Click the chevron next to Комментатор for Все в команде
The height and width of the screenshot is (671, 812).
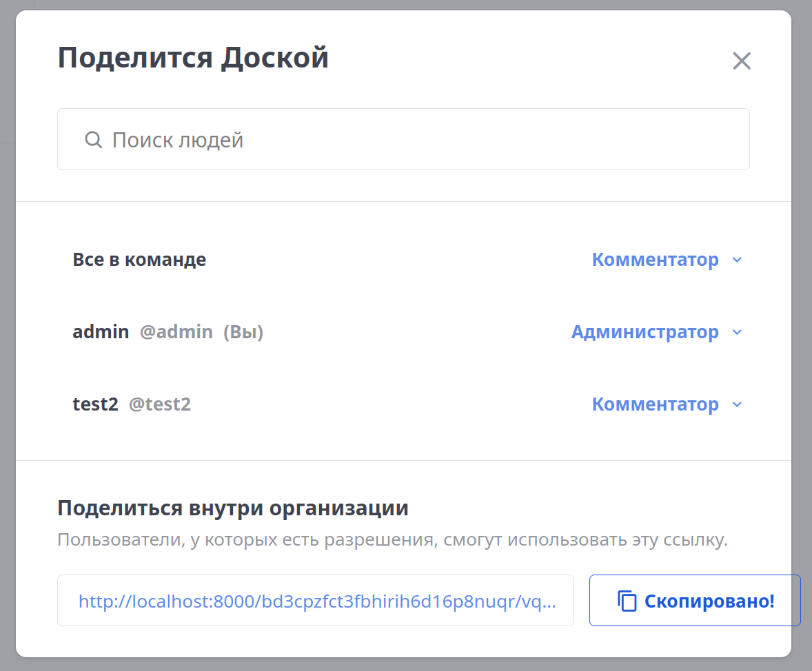737,260
